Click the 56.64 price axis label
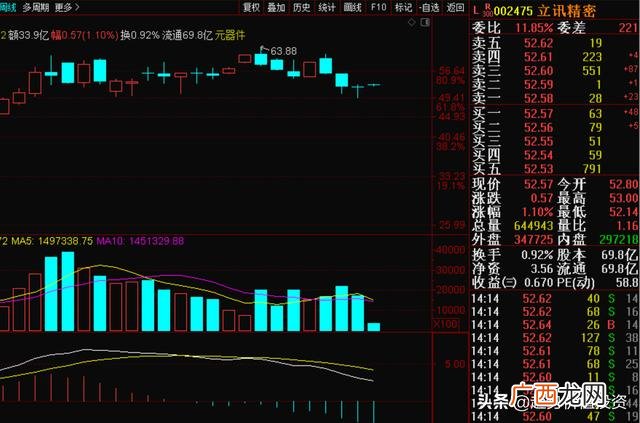The height and width of the screenshot is (423, 640). tap(450, 71)
